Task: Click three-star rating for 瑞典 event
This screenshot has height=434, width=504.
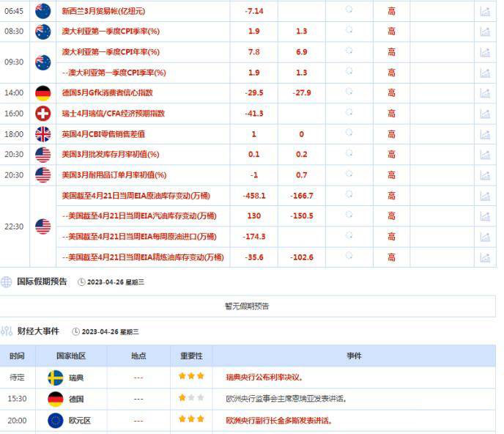Action: [x=192, y=376]
